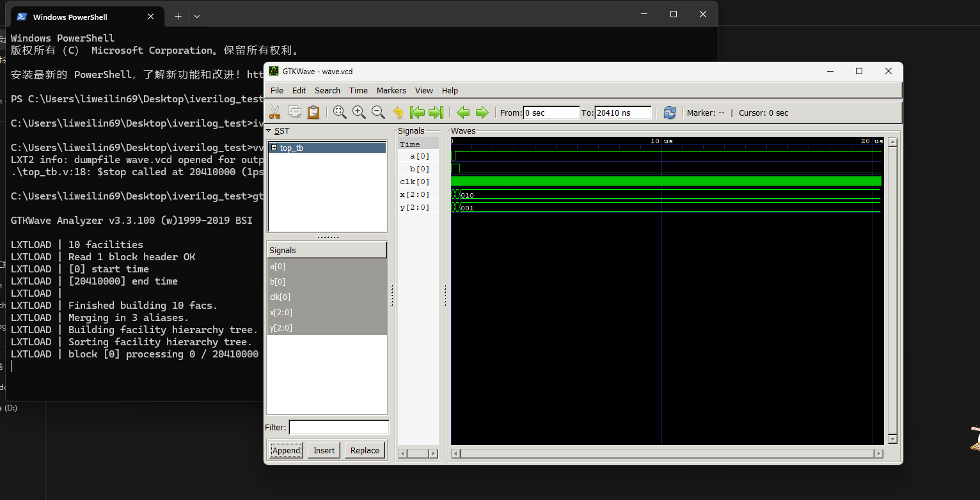Expand the top_tb tree node
Screen dimensions: 980x500
(274, 148)
